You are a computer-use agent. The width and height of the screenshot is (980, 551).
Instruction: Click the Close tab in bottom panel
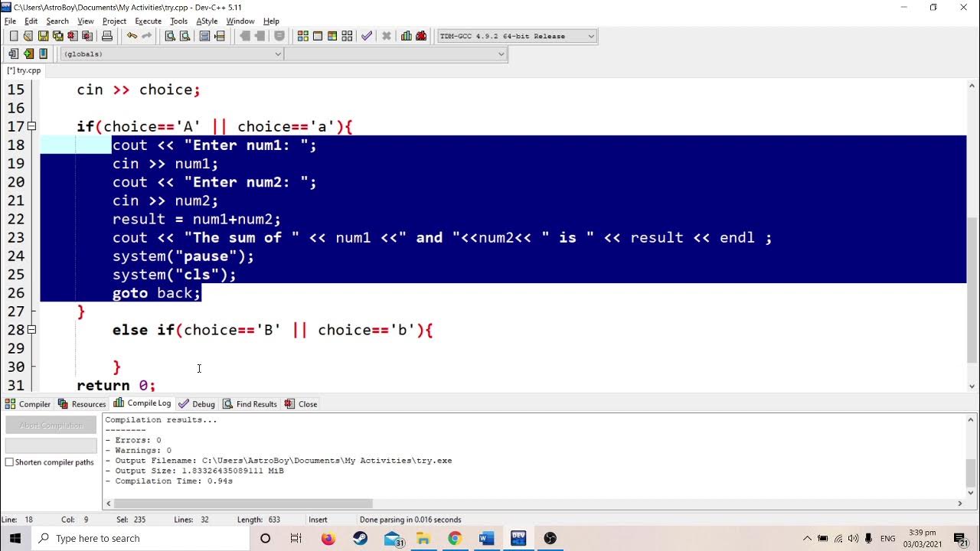(x=301, y=404)
